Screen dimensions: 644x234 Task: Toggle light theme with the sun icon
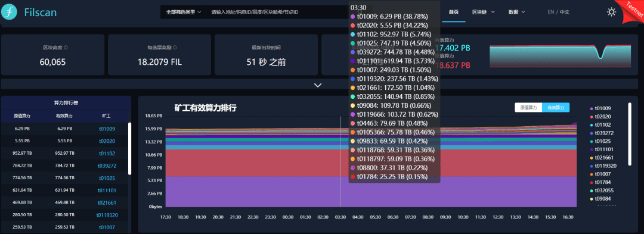click(x=612, y=12)
